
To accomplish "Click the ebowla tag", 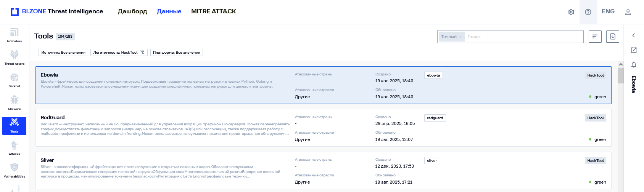I will click(433, 75).
